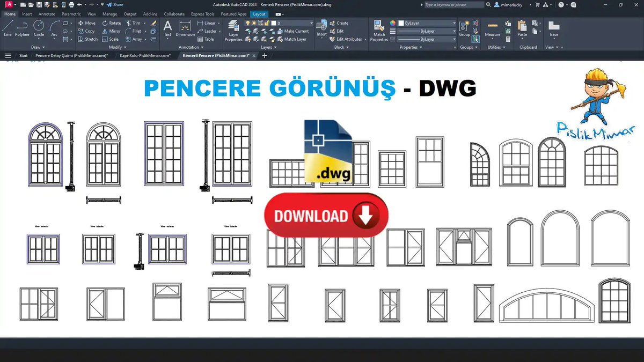644x362 pixels.
Task: Click the white layer color swatch
Action: pos(274,24)
